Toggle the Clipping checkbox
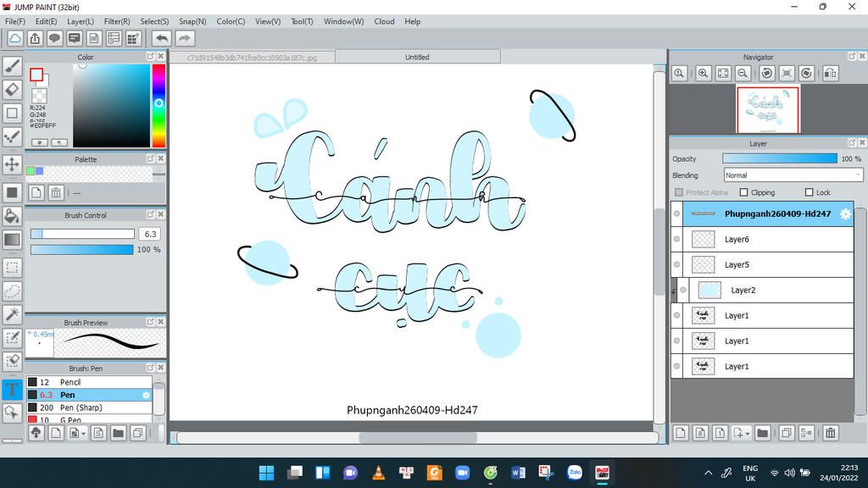This screenshot has height=488, width=868. (x=743, y=192)
